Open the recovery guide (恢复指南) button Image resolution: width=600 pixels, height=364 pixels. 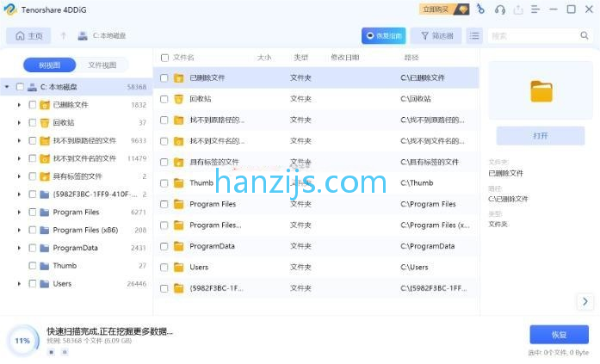click(x=383, y=36)
